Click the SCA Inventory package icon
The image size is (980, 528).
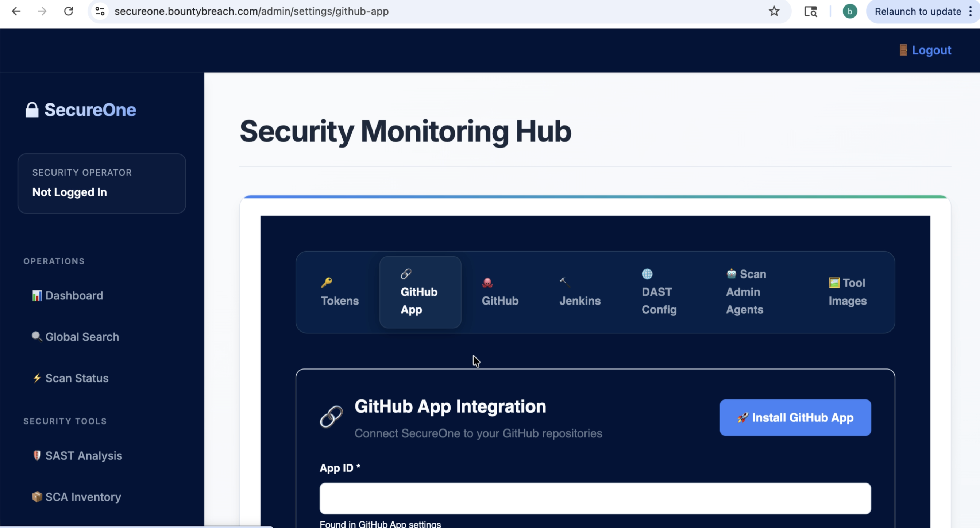tap(37, 497)
